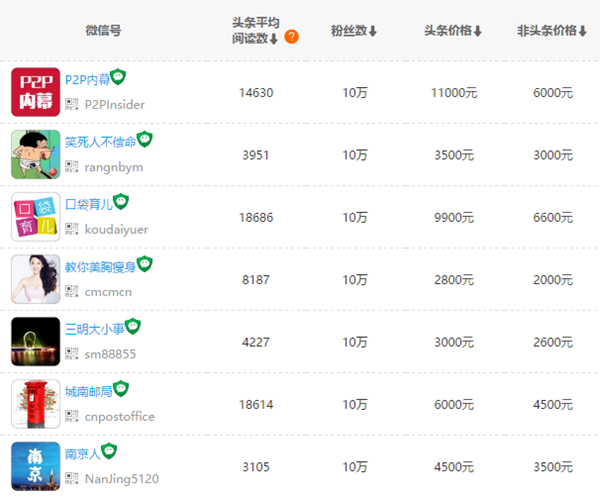Open the P2P内幕 account link

coord(88,80)
